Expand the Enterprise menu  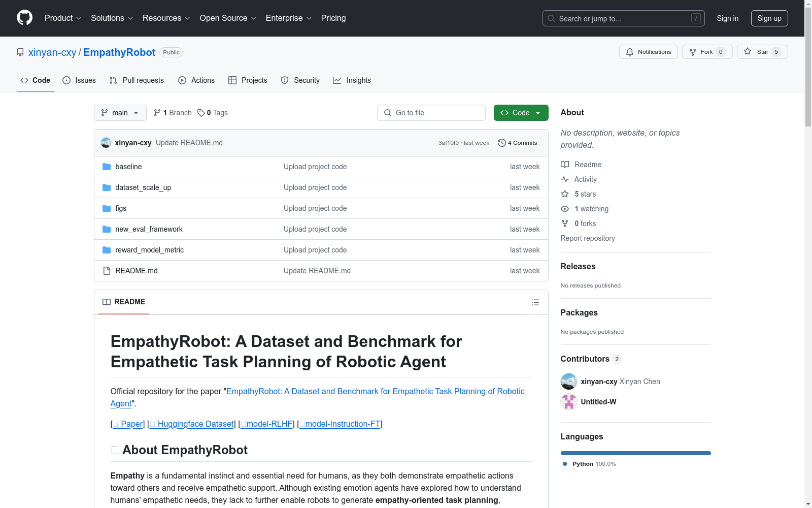pyautogui.click(x=289, y=18)
